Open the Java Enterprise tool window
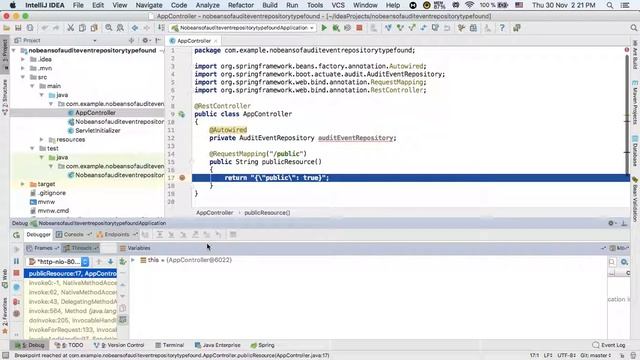The image size is (640, 360). (x=218, y=345)
